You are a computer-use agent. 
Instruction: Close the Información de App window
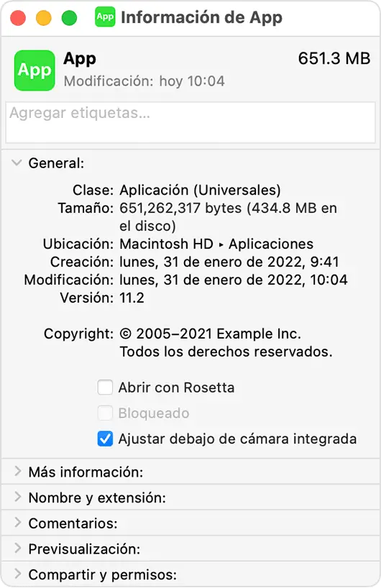pyautogui.click(x=18, y=18)
